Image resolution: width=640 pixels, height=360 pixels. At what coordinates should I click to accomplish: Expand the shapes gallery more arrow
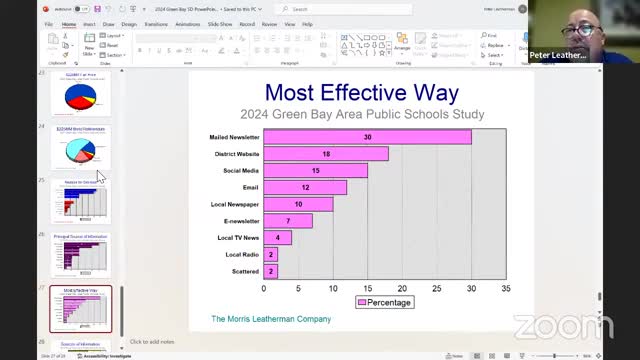389,53
